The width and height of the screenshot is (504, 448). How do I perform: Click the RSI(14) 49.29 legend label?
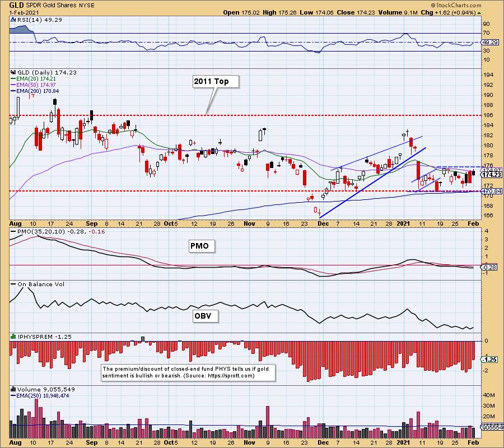coord(40,20)
